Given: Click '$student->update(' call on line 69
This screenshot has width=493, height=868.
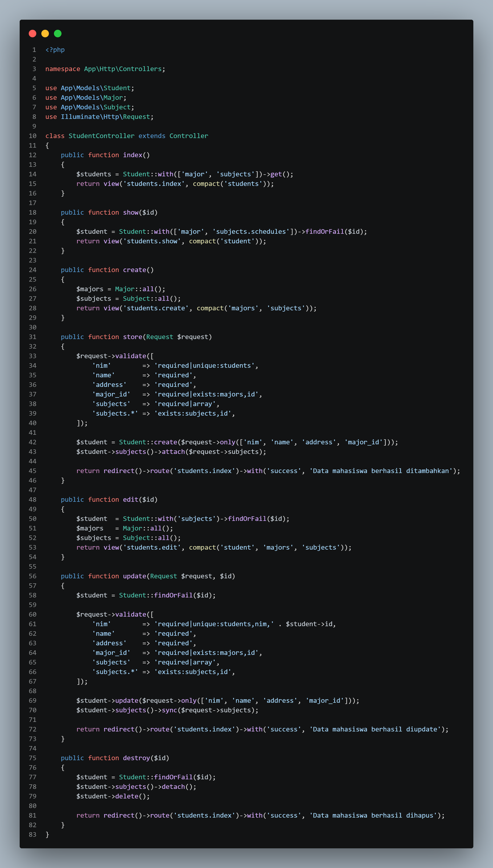Looking at the screenshot, I should (109, 700).
